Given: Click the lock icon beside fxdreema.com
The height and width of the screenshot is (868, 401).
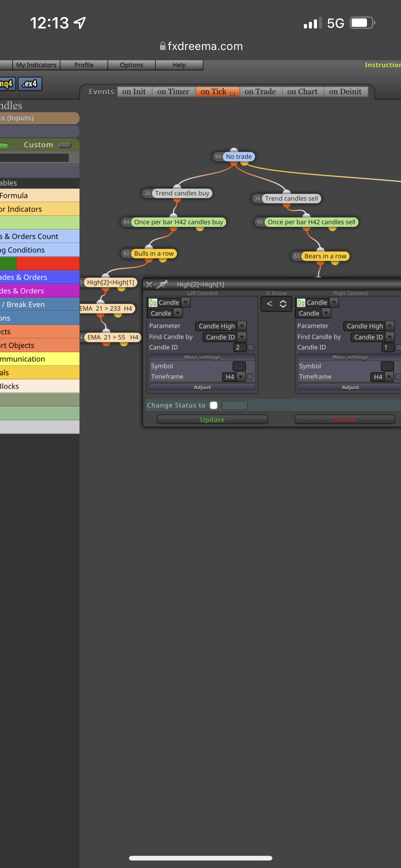Looking at the screenshot, I should (x=163, y=46).
